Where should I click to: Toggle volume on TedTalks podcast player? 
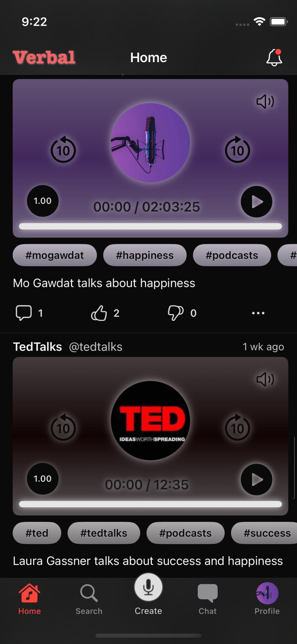coord(265,379)
